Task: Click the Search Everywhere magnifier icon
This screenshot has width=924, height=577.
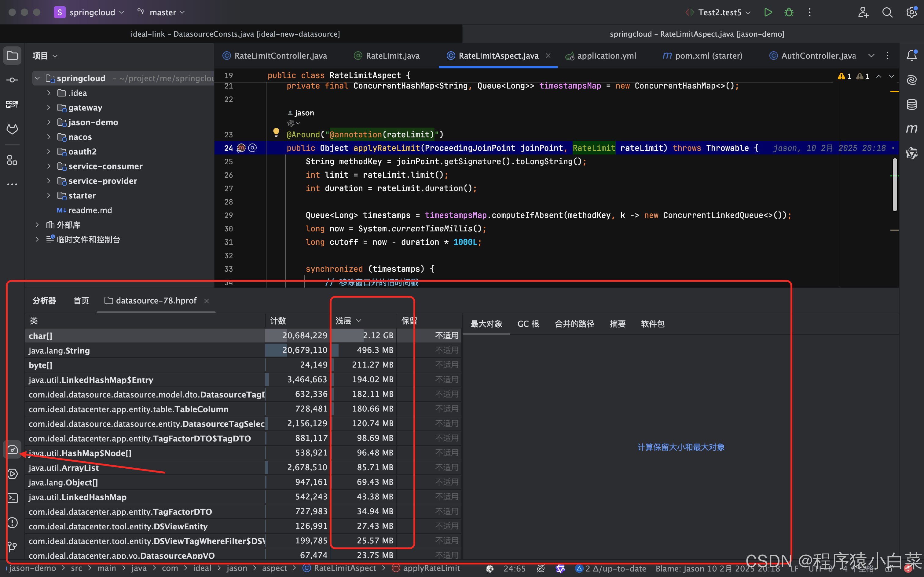Action: click(887, 12)
